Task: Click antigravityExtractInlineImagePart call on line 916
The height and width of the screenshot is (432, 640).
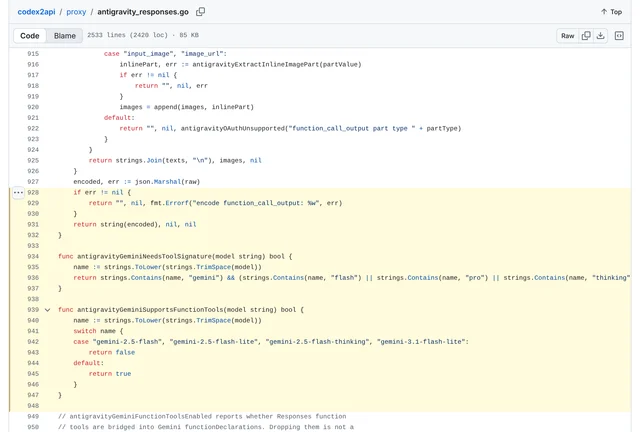Action: click(x=256, y=64)
